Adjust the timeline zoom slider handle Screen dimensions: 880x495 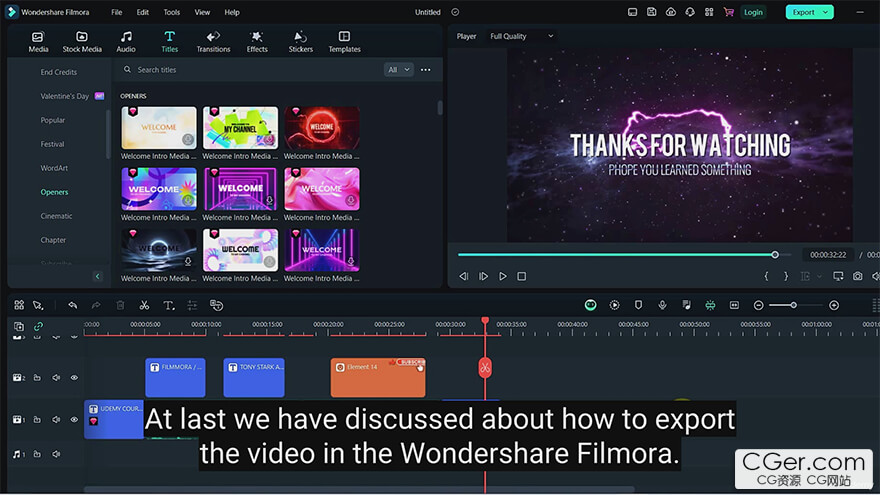pos(794,305)
